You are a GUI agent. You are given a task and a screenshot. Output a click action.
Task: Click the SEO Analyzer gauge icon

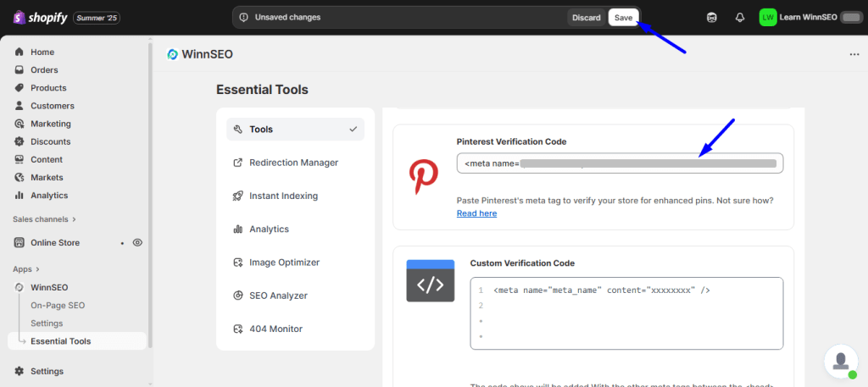238,296
